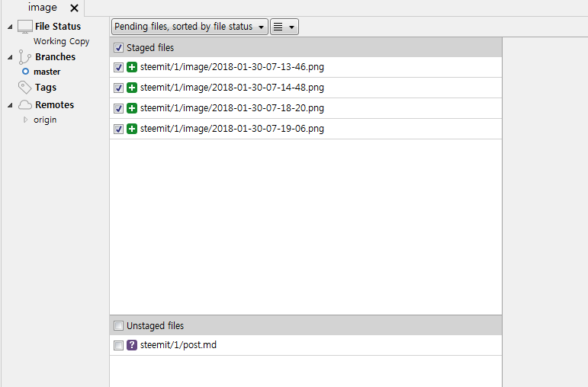
Task: Collapse the Branches section arrow
Action: coord(10,57)
